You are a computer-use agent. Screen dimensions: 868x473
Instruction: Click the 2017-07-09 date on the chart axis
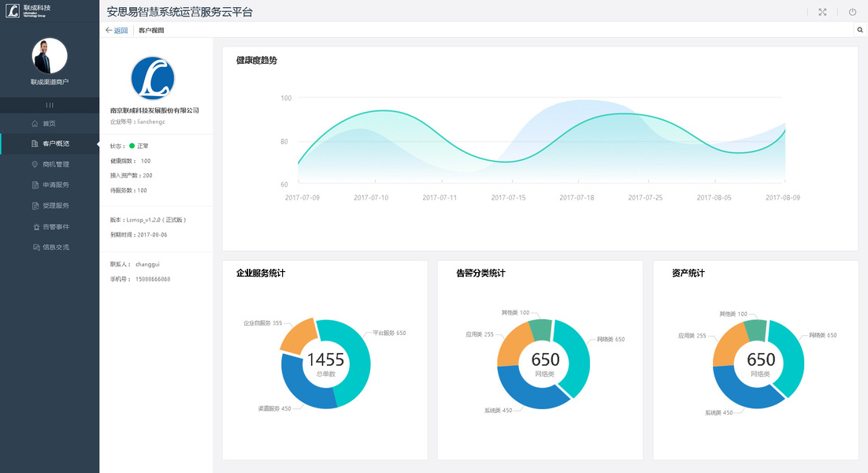tap(302, 198)
